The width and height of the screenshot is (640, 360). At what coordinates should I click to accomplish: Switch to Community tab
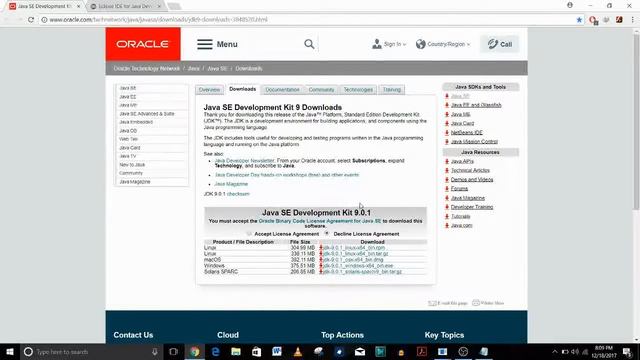(321, 90)
